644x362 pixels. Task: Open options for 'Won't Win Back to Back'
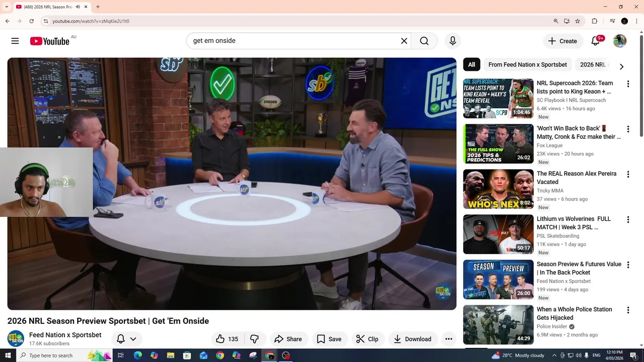628,129
